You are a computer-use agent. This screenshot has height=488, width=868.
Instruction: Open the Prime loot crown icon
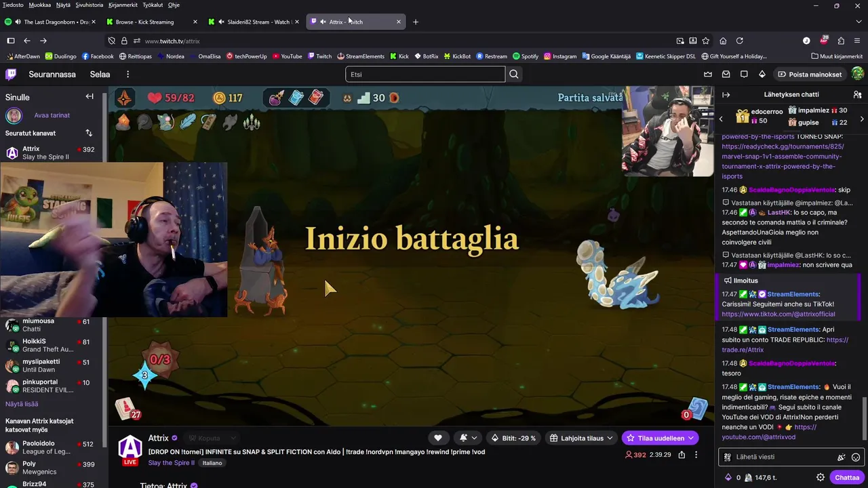point(708,74)
